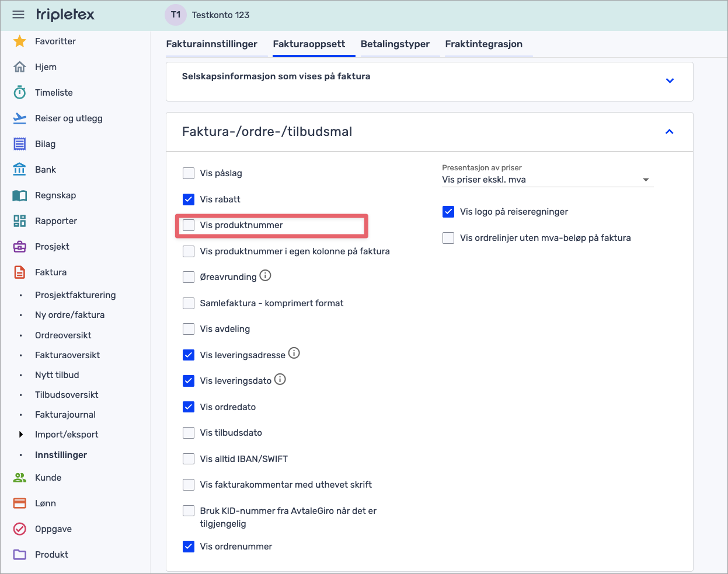
Task: Select the Timeliste stopwatch icon
Action: click(19, 92)
